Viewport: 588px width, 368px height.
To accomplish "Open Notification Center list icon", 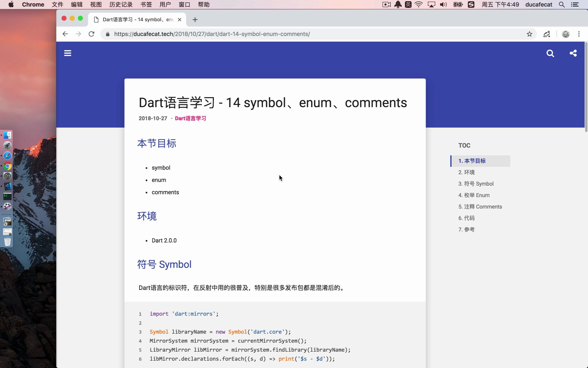I will (x=575, y=5).
